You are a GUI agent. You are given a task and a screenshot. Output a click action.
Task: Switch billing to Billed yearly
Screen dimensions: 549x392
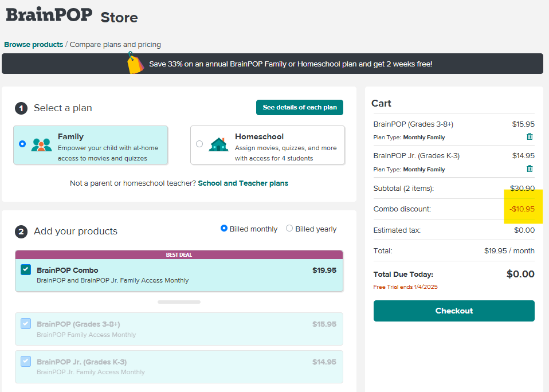(x=289, y=229)
